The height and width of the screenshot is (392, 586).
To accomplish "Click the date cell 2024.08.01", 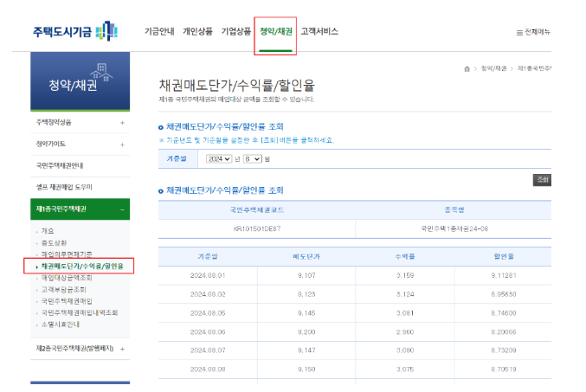I will coord(208,276).
